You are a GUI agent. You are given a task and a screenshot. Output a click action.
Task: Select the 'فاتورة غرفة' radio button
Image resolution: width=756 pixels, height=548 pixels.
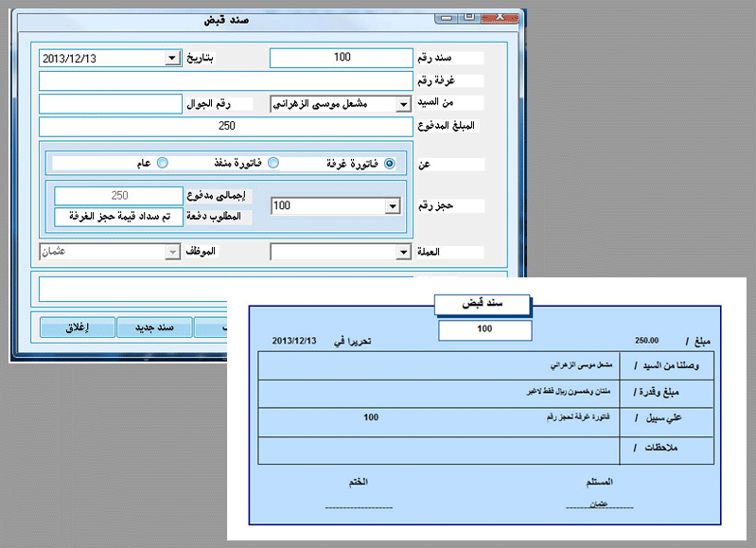(x=390, y=164)
